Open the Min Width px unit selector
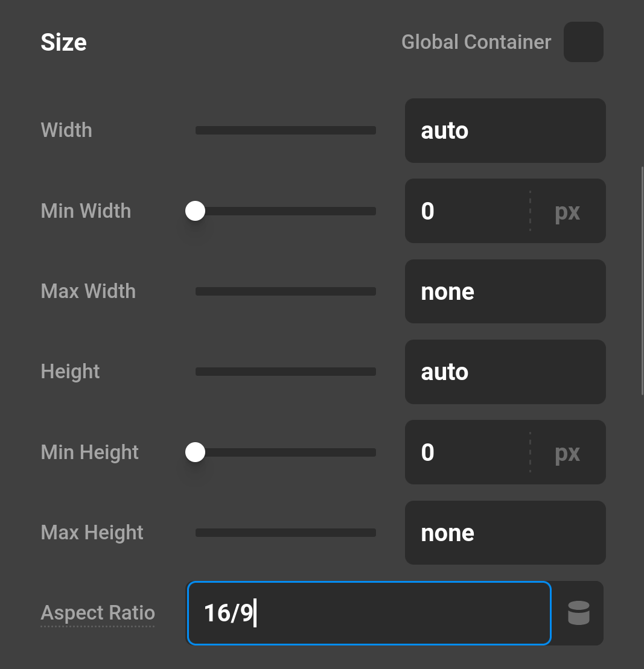 click(x=567, y=211)
